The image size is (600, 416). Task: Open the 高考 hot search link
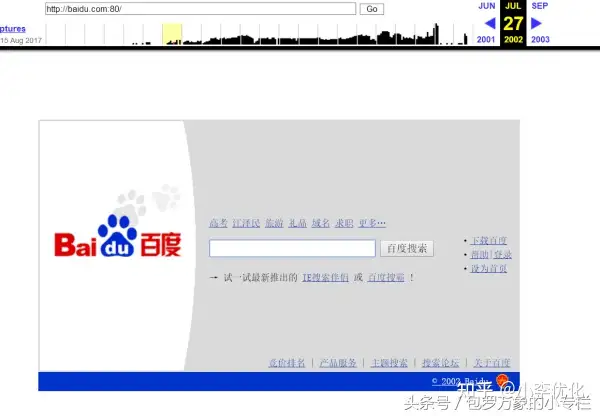218,223
